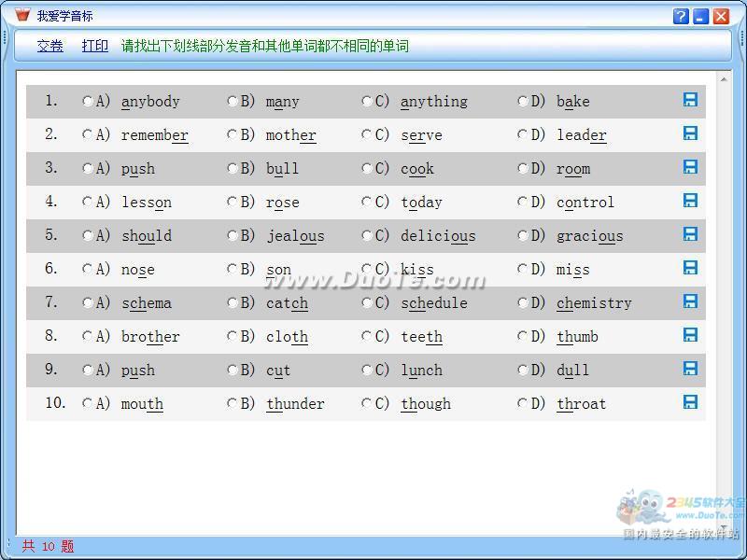Click the save icon for question 6
The height and width of the screenshot is (560, 747).
[690, 267]
